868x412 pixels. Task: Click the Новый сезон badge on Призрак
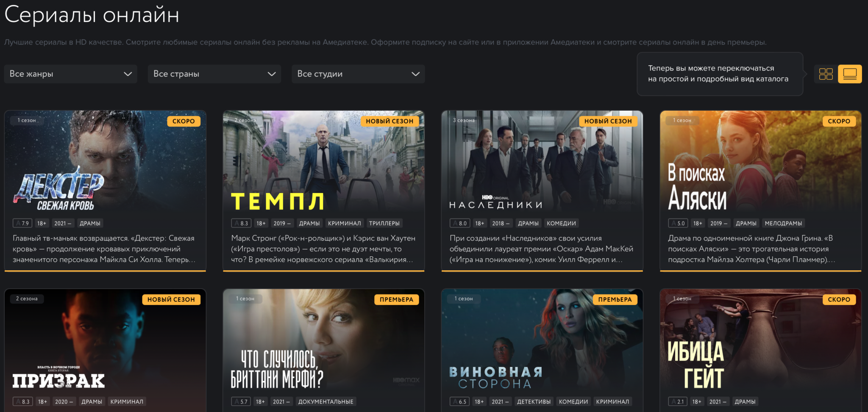(171, 299)
